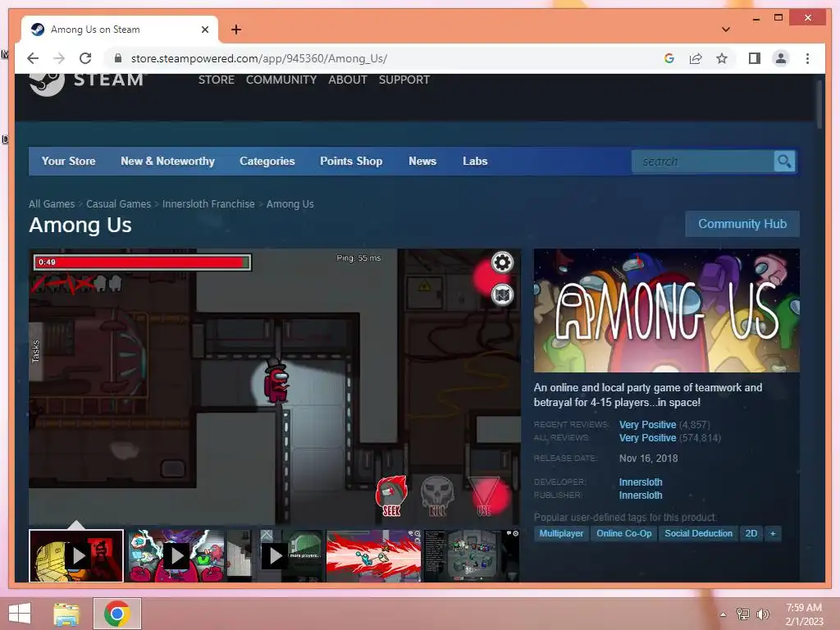Go back using the browser back arrow
Image resolution: width=840 pixels, height=630 pixels.
tap(33, 58)
